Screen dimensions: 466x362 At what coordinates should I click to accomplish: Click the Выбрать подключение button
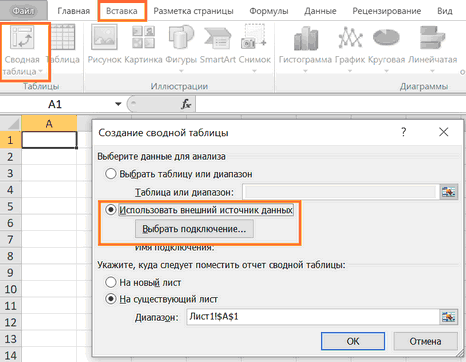point(194,229)
